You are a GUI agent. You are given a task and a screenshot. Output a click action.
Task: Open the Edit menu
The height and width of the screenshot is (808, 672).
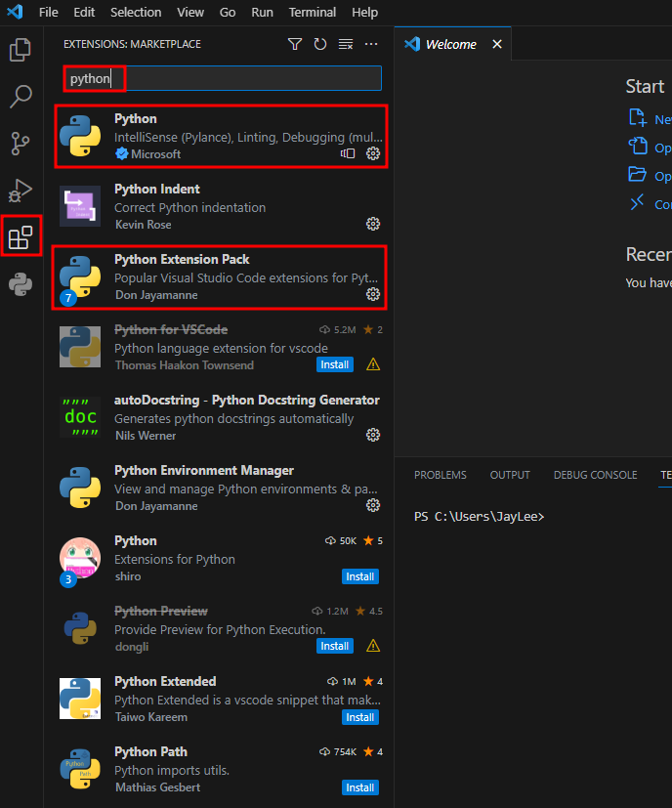84,13
